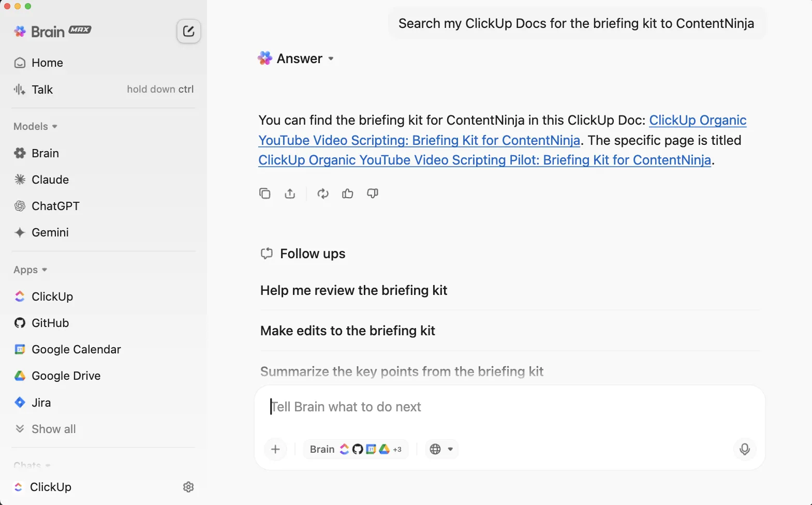Click the microphone dictation button
812x505 pixels.
[x=745, y=449]
